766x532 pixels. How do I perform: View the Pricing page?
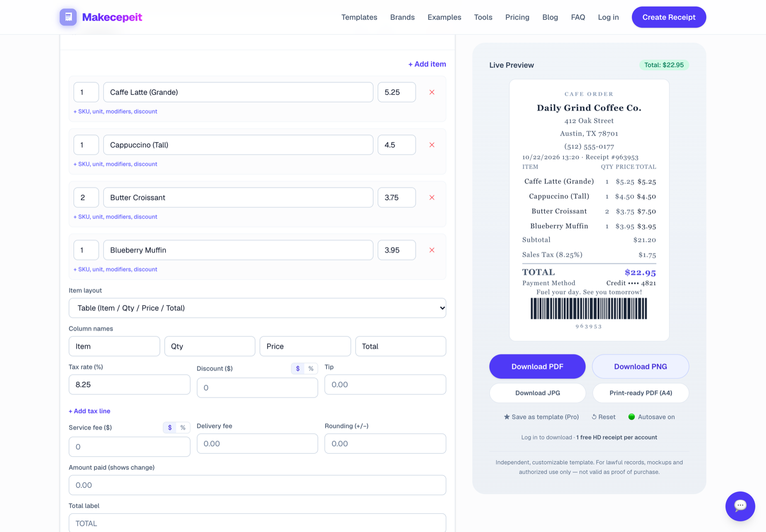click(517, 17)
